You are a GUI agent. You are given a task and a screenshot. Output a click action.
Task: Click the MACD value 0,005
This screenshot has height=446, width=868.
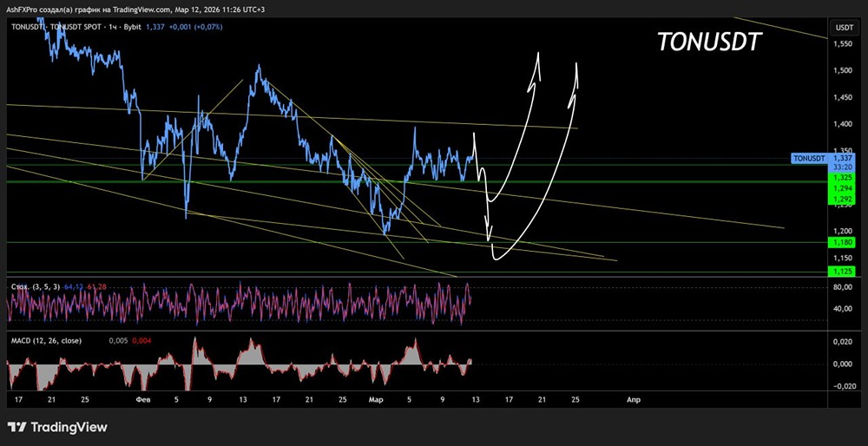click(x=118, y=341)
